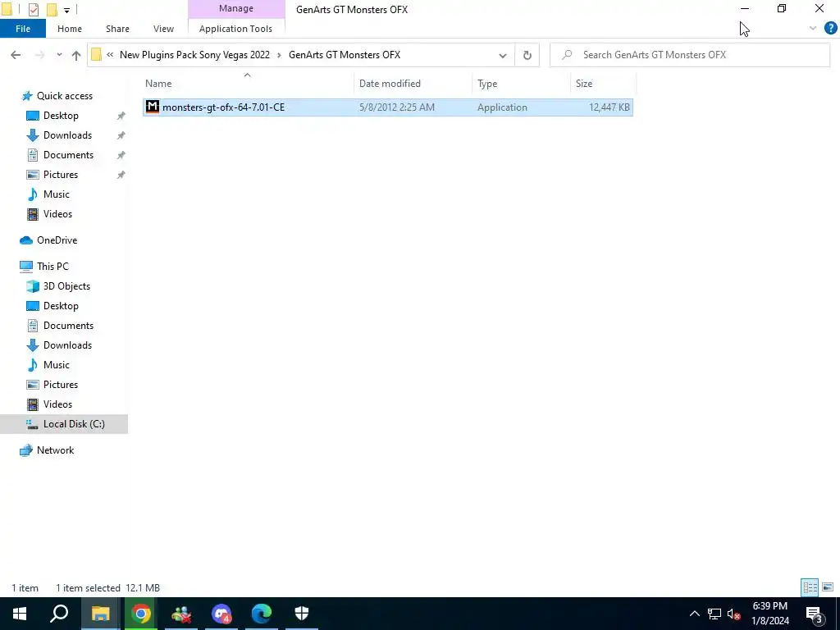
Task: Open the notification center icon
Action: pyautogui.click(x=815, y=614)
